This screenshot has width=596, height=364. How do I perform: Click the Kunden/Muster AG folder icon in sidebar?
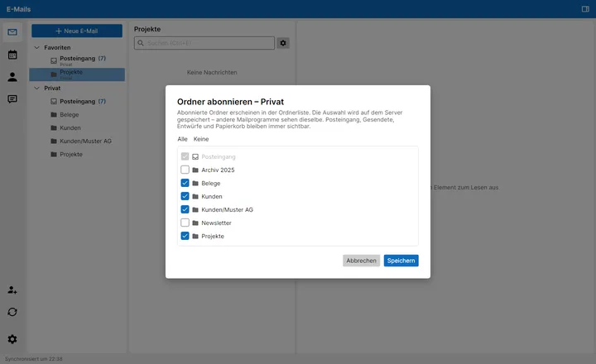tap(54, 141)
